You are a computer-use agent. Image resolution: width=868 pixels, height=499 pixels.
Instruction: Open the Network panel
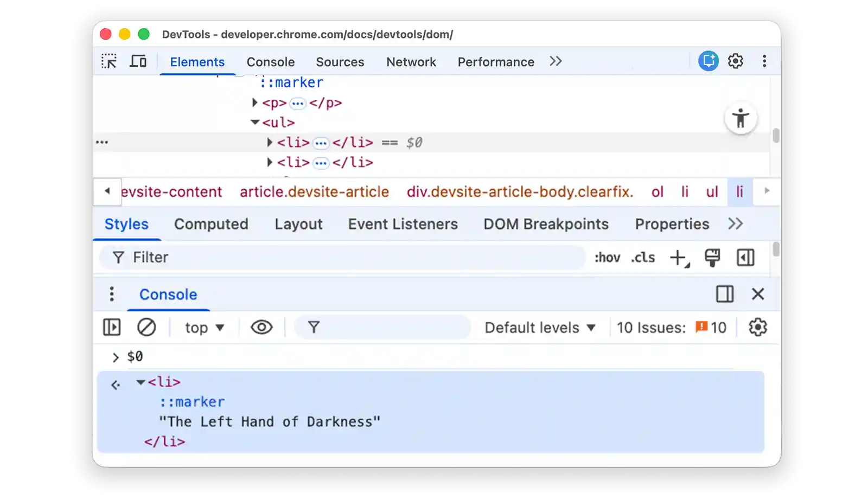(x=411, y=61)
